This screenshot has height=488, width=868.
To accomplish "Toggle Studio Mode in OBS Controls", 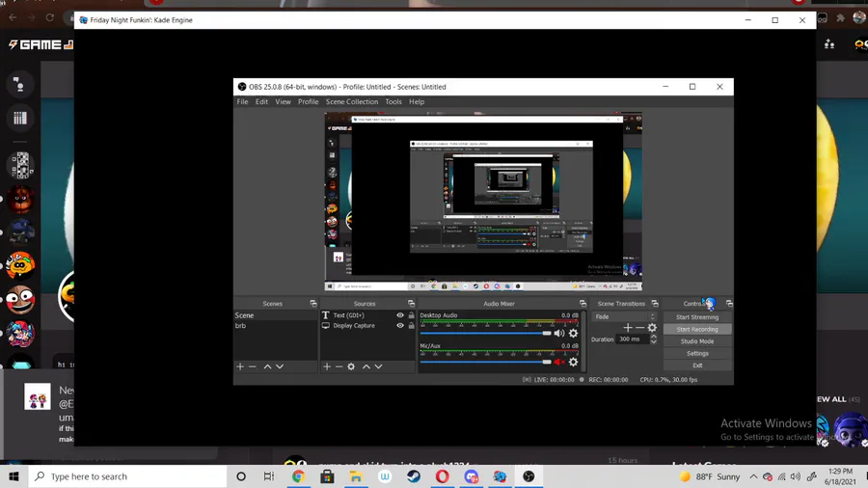I will point(697,341).
